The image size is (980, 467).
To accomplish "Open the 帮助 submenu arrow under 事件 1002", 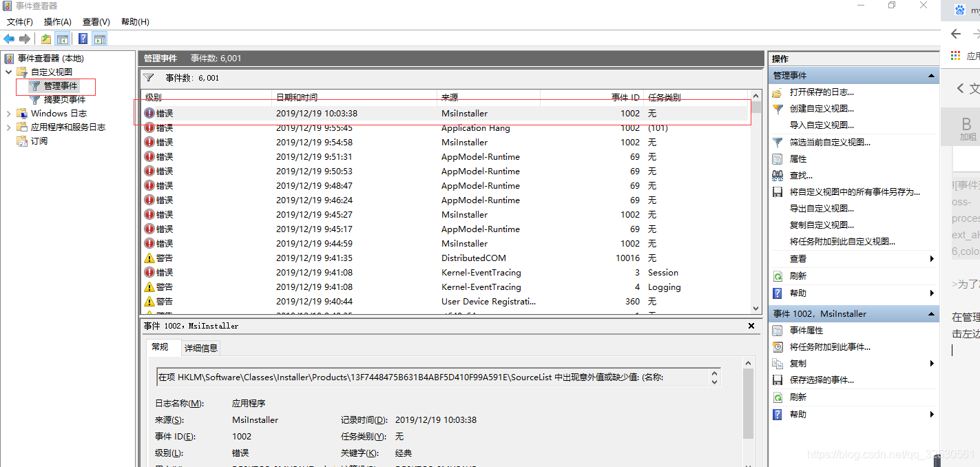I will (x=932, y=415).
